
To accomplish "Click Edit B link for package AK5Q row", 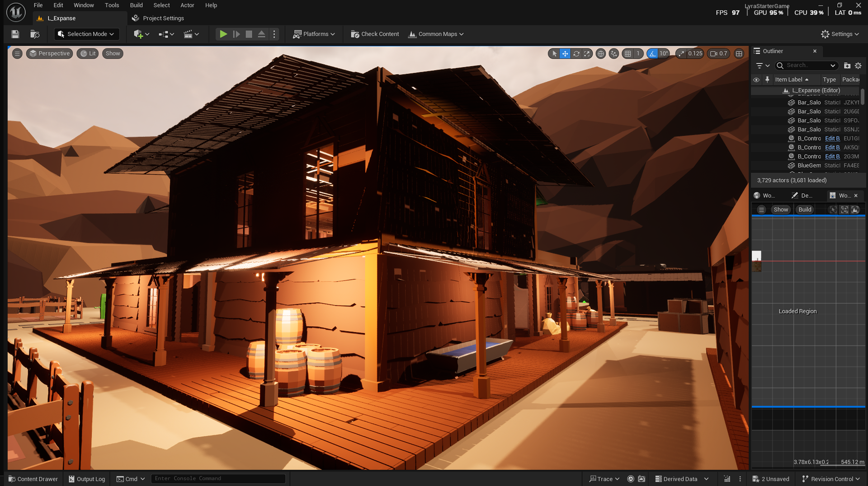I will [x=832, y=148].
